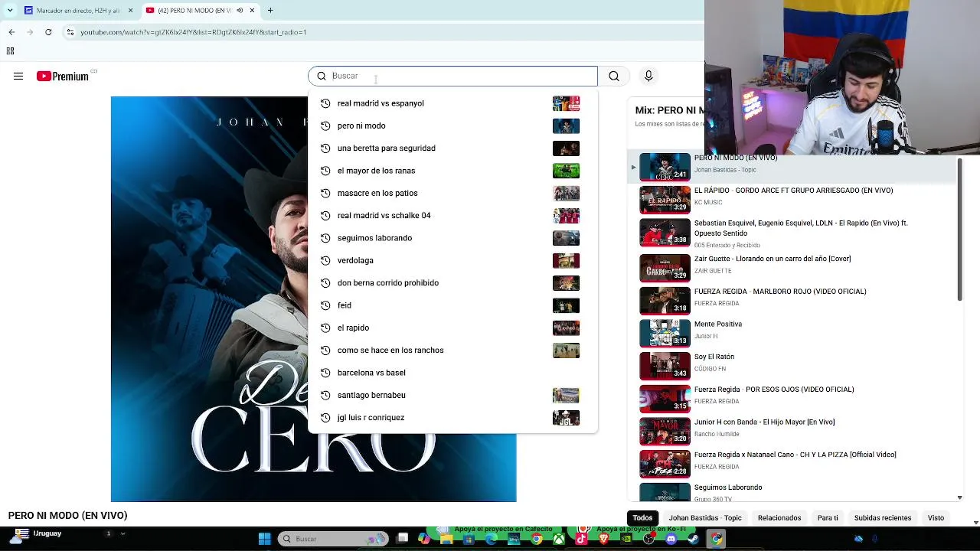Image resolution: width=980 pixels, height=551 pixels.
Task: Select the text 'santiago bernabeu'
Action: point(371,395)
